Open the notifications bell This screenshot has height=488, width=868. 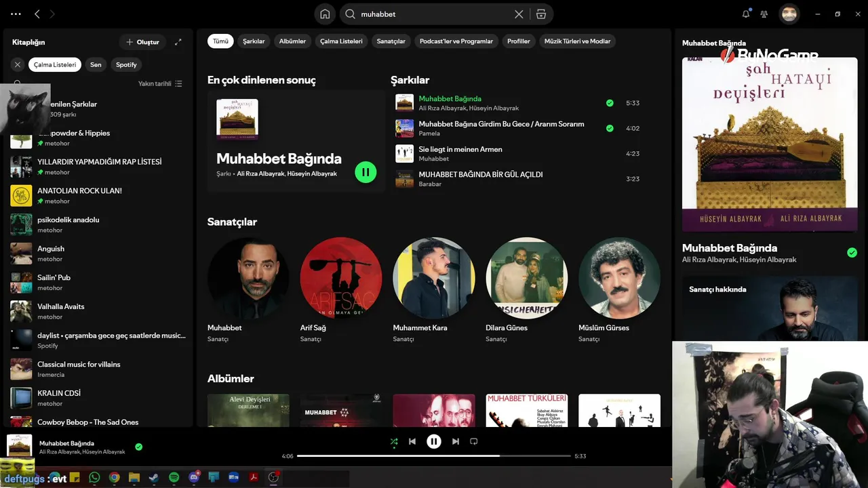click(x=746, y=14)
